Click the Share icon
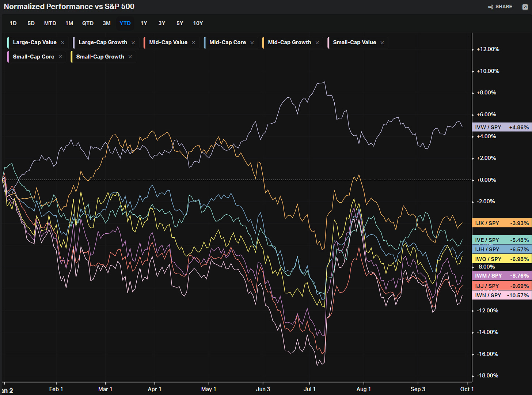The width and height of the screenshot is (532, 395). [490, 7]
